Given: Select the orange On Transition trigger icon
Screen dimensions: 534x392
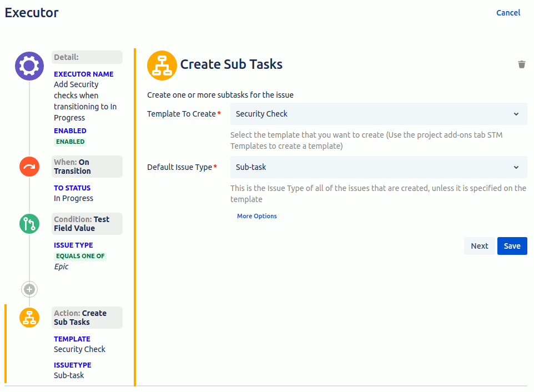Looking at the screenshot, I should pyautogui.click(x=29, y=166).
